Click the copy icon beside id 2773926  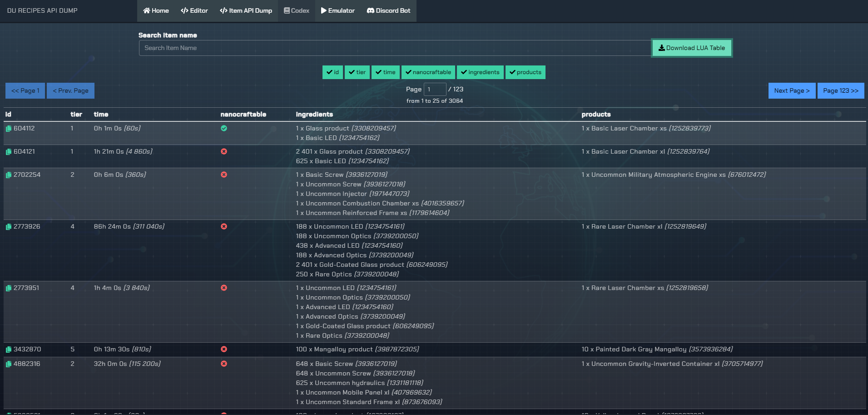point(8,226)
